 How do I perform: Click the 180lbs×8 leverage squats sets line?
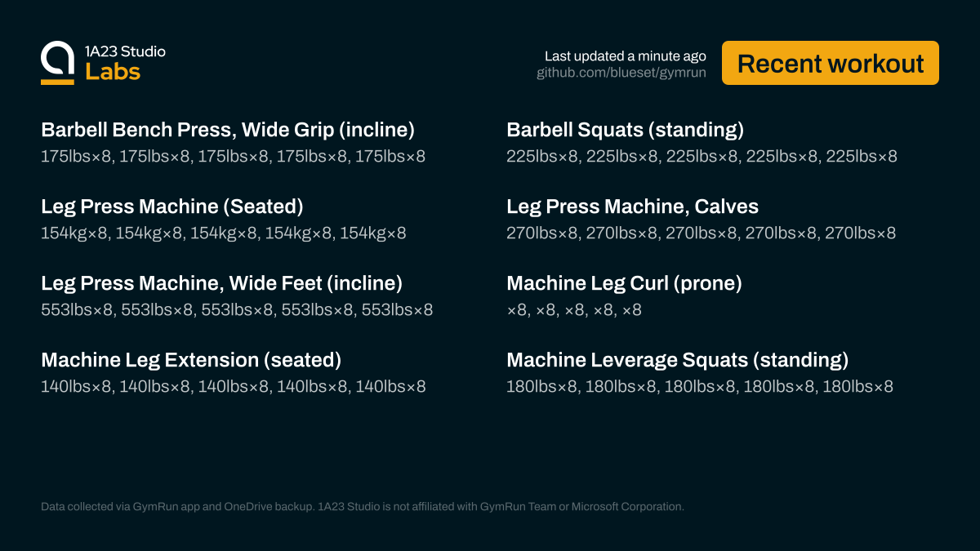700,386
